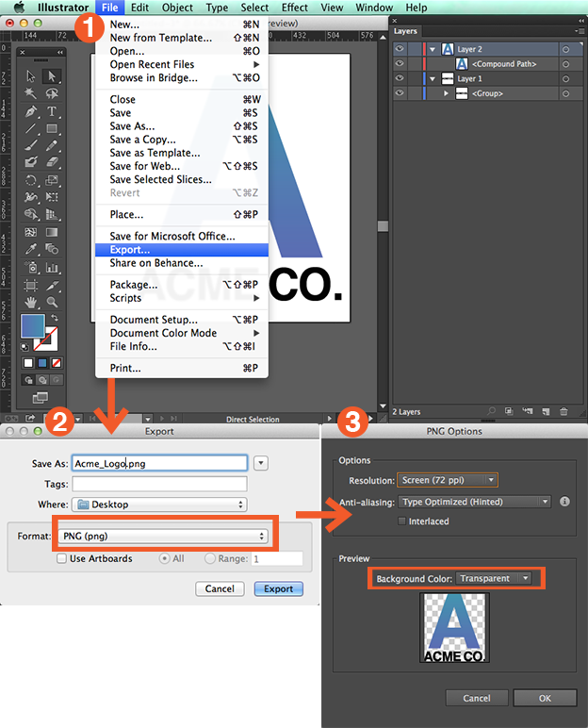Image resolution: width=588 pixels, height=728 pixels.
Task: Open the Edit menu
Action: coord(139,8)
